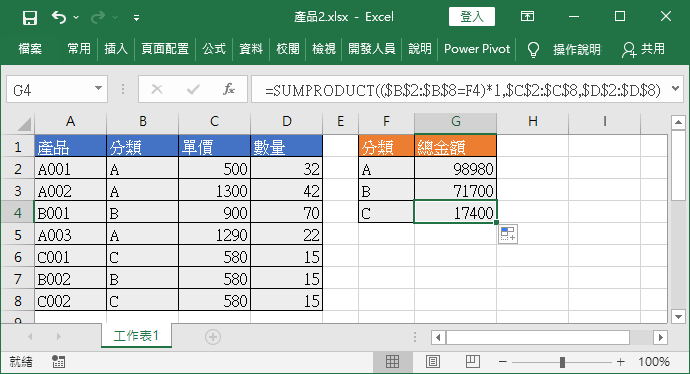Viewport: 690px width, 374px height.
Task: Open the Ribbon Display Options icon
Action: point(527,17)
